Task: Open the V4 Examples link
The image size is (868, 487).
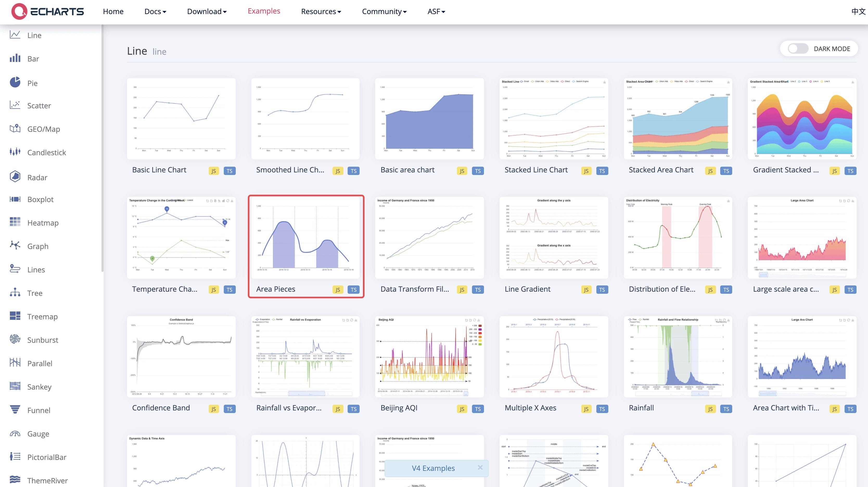Action: 433,468
